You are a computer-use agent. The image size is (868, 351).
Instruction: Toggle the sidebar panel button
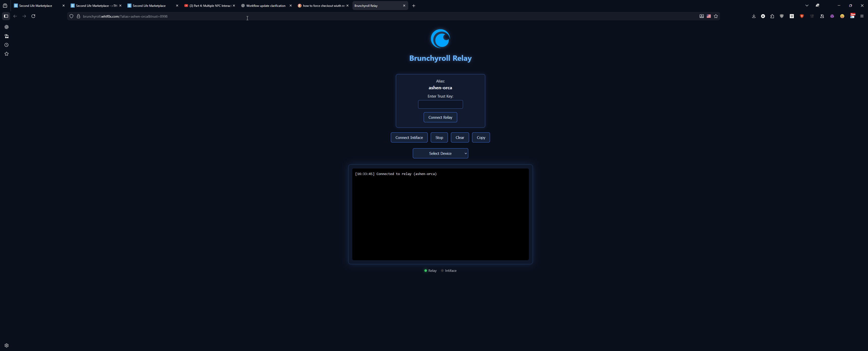(x=6, y=16)
